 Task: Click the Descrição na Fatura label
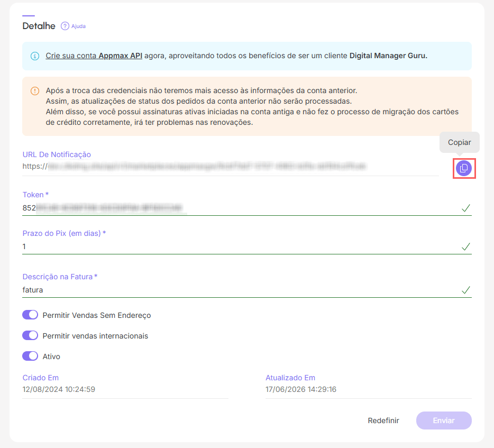(x=60, y=277)
